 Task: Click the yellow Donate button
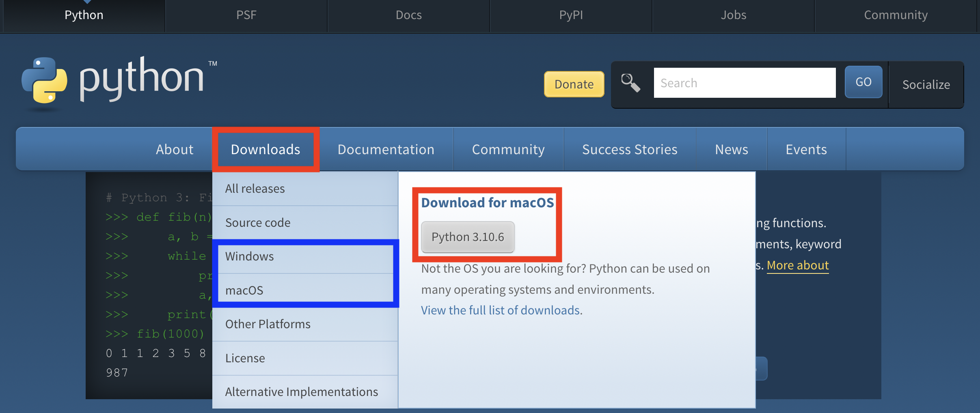(x=574, y=84)
